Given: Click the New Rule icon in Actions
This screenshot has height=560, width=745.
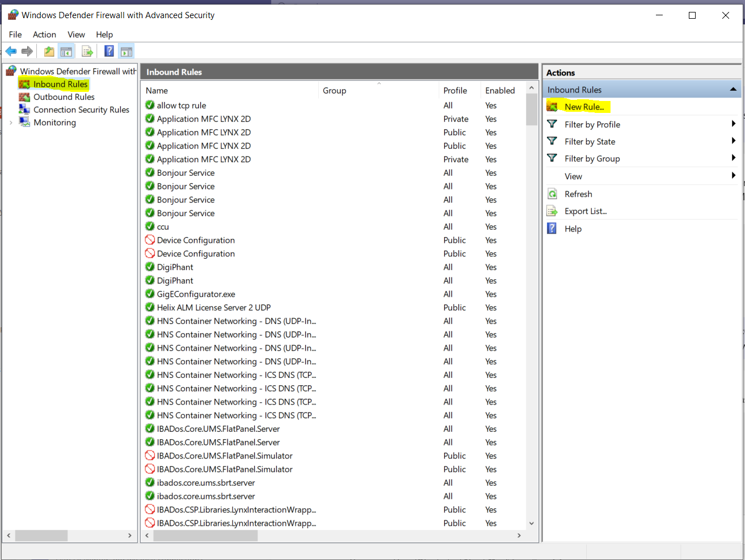Looking at the screenshot, I should [552, 107].
